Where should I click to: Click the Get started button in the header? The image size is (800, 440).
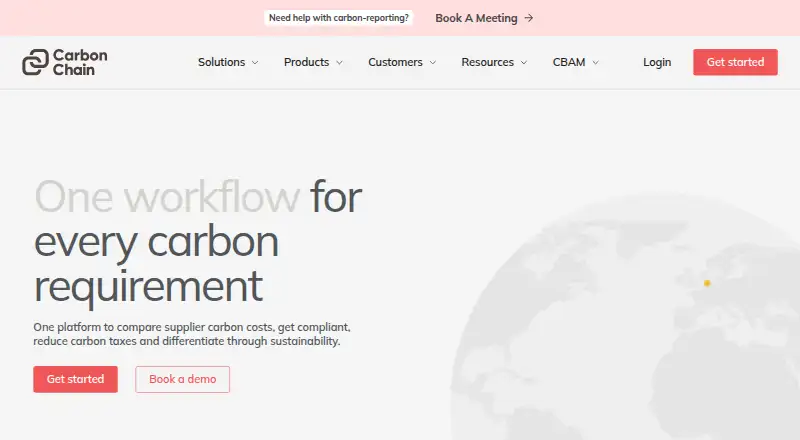coord(735,62)
